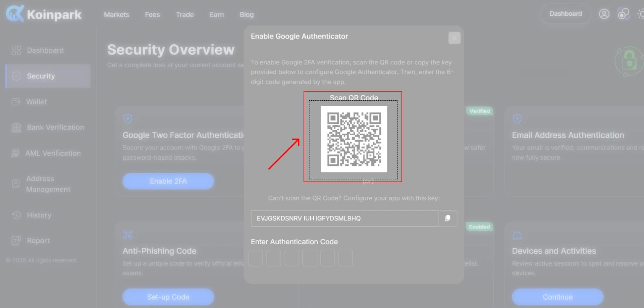This screenshot has height=308, width=644.
Task: Click the Google Two Factor Authentication title
Action: (x=183, y=135)
